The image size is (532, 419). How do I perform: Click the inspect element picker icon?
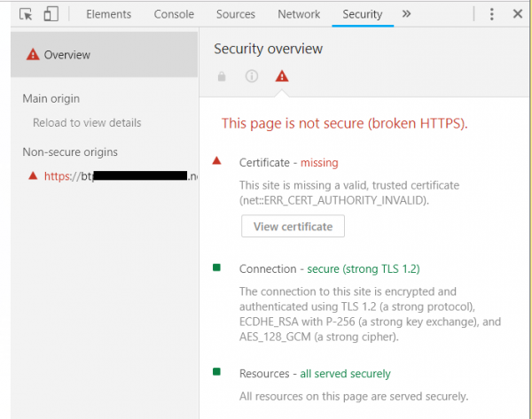click(26, 14)
